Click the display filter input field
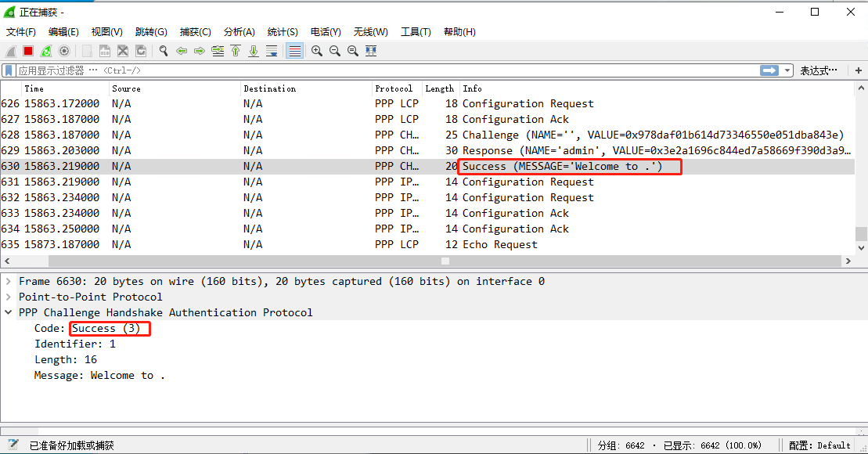Viewport: 868px width, 454px height. (387, 71)
